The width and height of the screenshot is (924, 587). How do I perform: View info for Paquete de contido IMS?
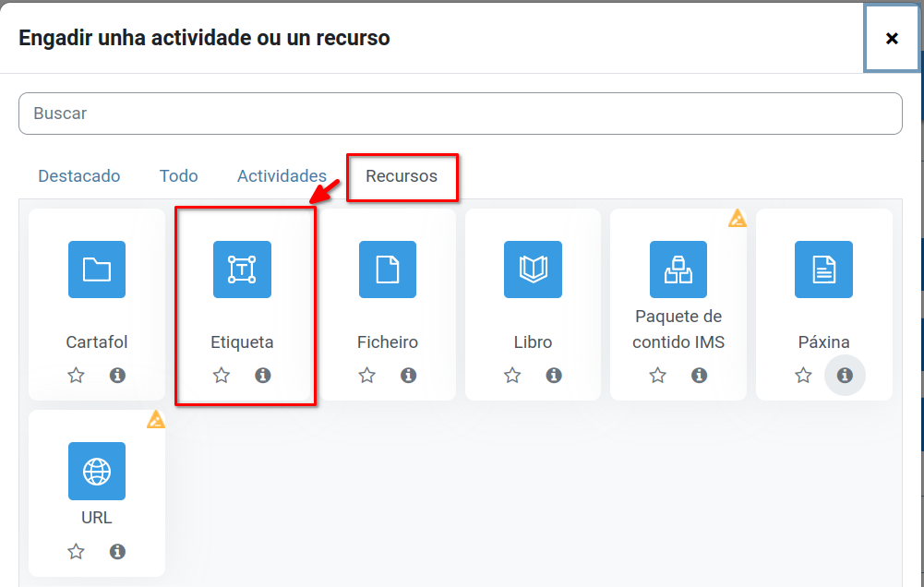(699, 376)
